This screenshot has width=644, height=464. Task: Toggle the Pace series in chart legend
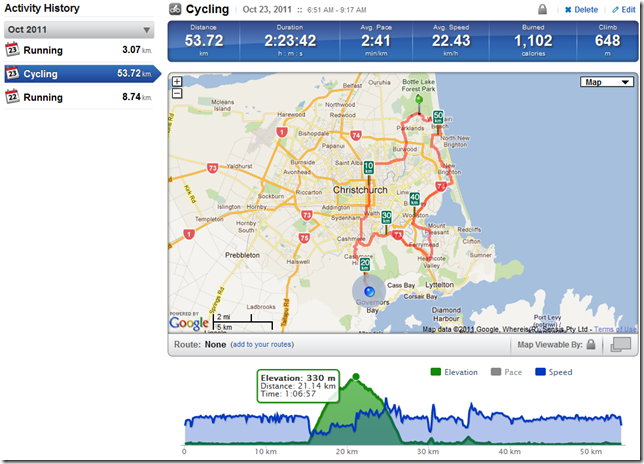506,372
